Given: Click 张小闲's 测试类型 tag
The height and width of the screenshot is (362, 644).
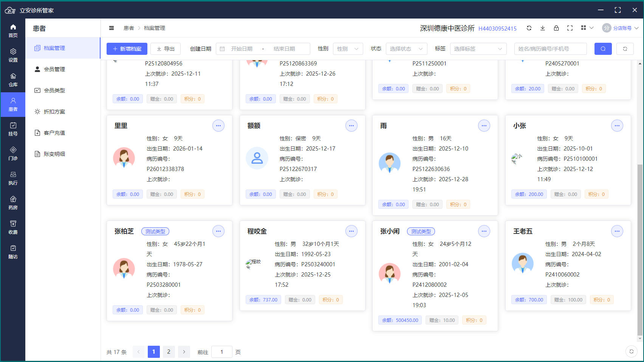Looking at the screenshot, I should pyautogui.click(x=421, y=231).
